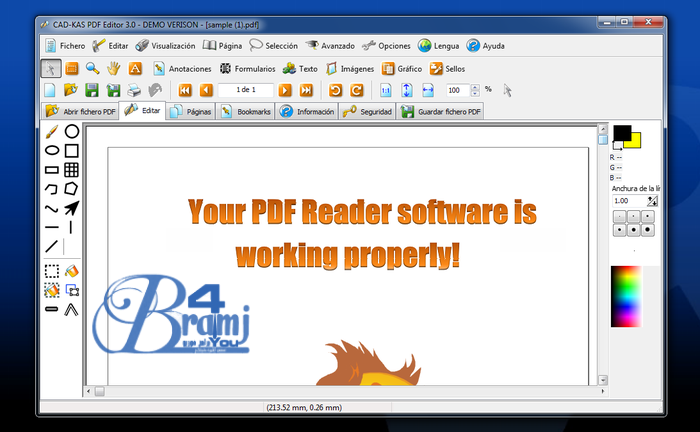Open the Avanzado menu
The image size is (700, 432).
coord(330,46)
